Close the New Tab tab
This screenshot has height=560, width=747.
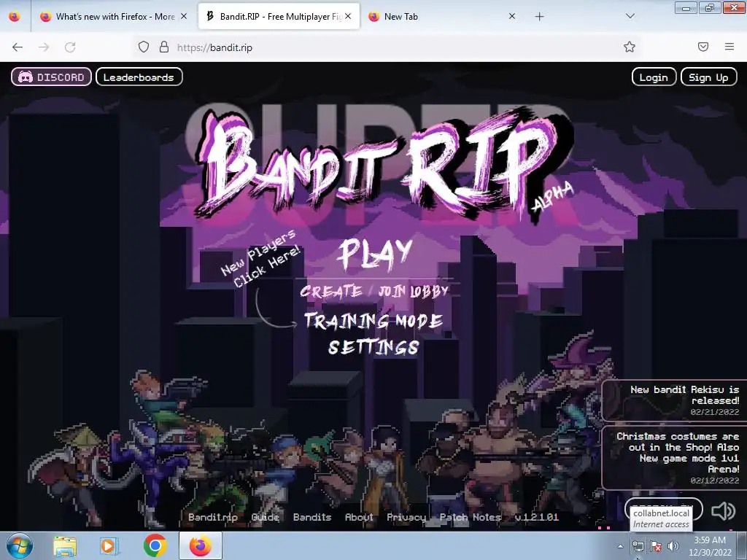(512, 17)
